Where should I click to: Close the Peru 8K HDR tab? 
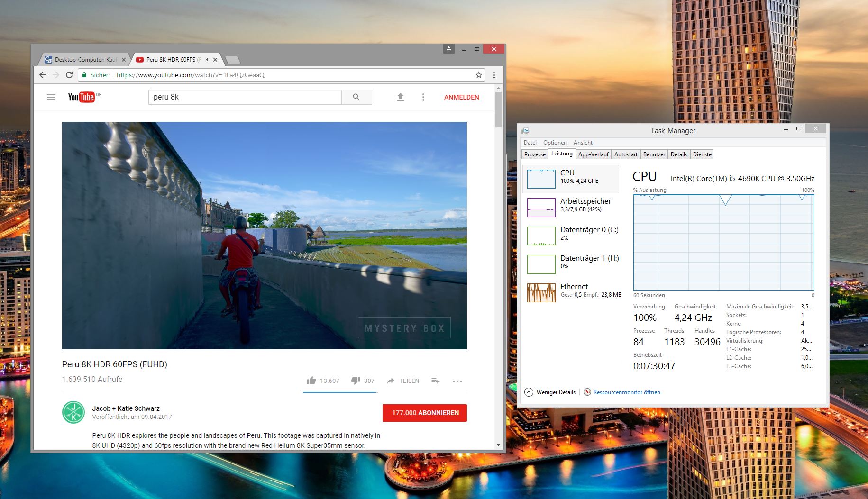[x=215, y=60]
